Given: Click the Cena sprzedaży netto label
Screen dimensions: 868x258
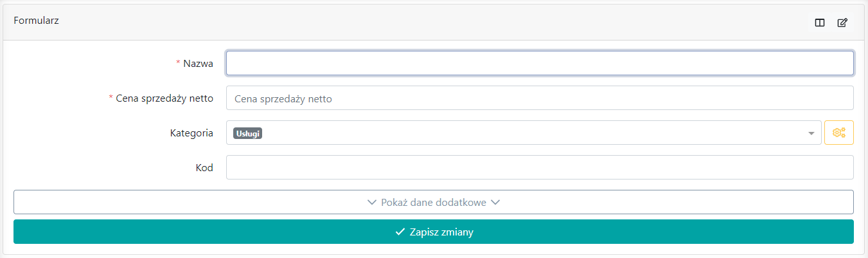Looking at the screenshot, I should coord(164,98).
